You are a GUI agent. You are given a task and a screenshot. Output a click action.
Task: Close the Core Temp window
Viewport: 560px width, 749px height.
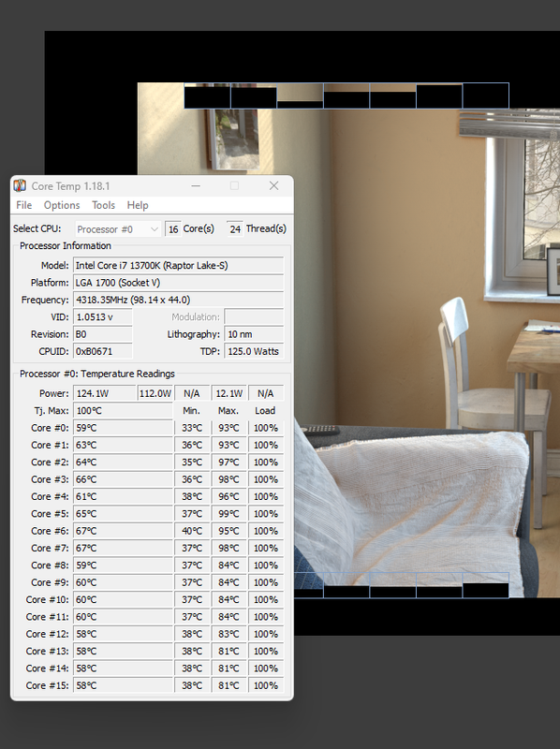tap(273, 185)
